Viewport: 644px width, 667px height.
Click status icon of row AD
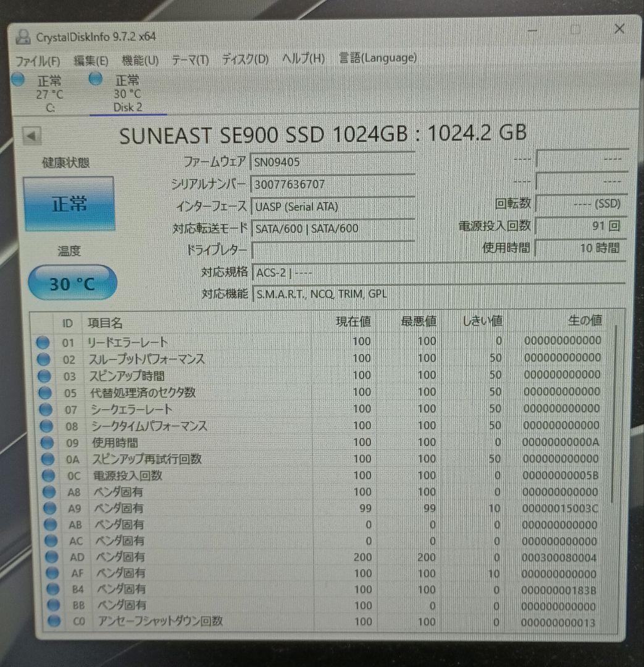(x=52, y=557)
